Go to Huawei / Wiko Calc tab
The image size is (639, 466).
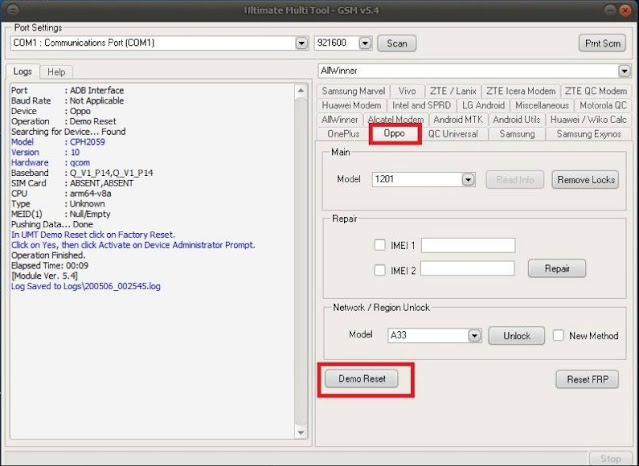tap(588, 120)
